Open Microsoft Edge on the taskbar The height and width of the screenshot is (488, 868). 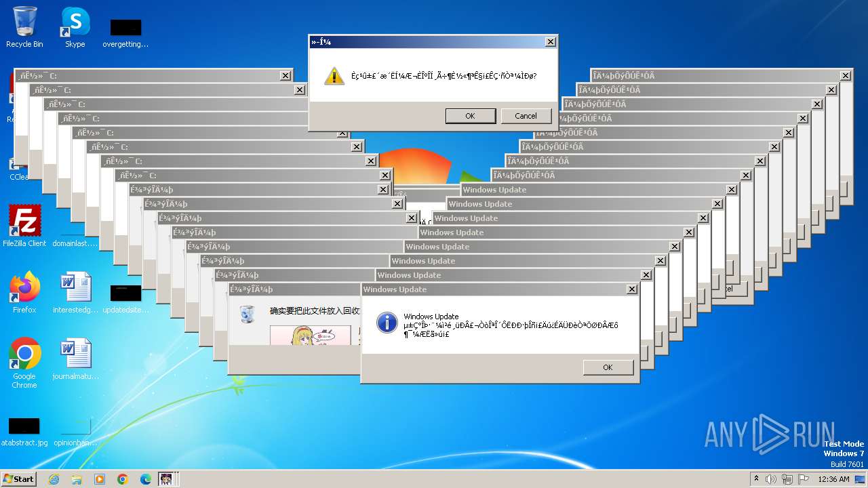[146, 479]
